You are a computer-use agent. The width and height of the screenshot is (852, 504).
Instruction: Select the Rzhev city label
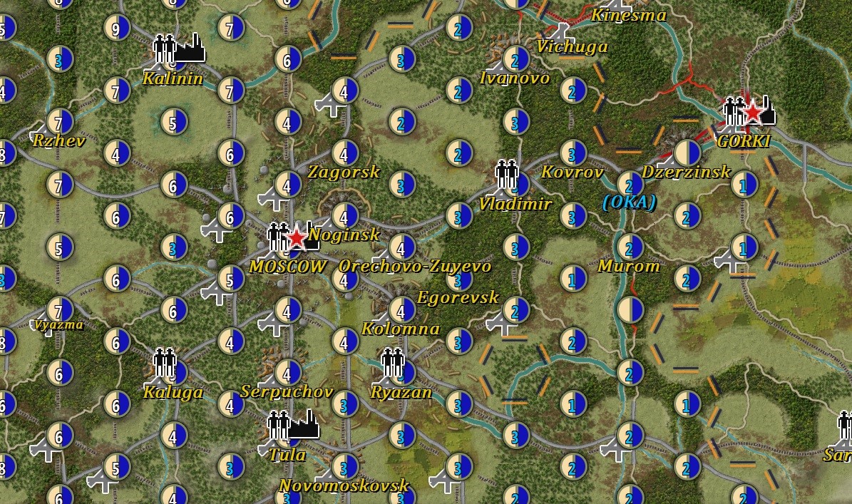coord(58,141)
